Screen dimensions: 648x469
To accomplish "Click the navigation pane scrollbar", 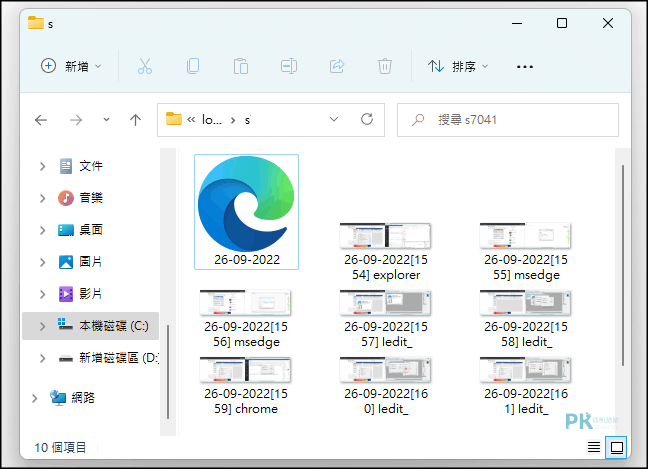I will pyautogui.click(x=167, y=372).
